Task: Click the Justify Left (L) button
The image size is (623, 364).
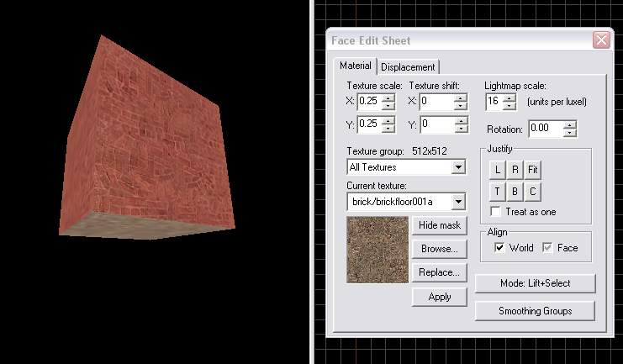Action: pos(498,170)
